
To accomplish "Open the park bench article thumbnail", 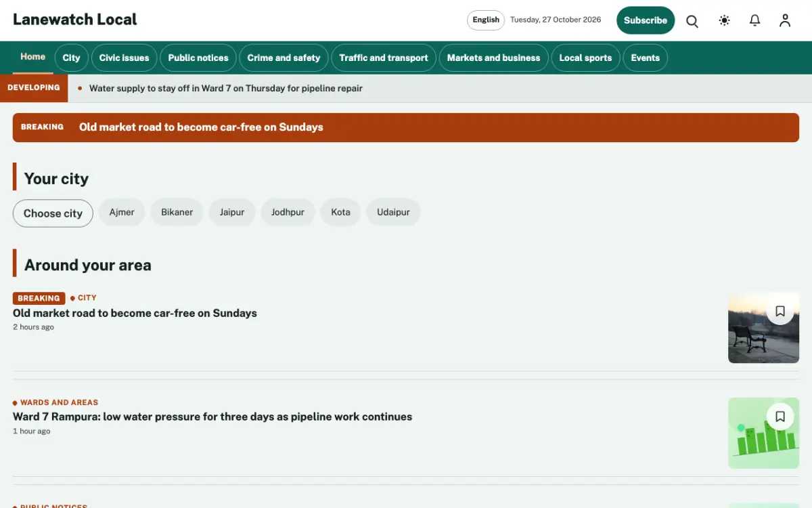I will (763, 328).
